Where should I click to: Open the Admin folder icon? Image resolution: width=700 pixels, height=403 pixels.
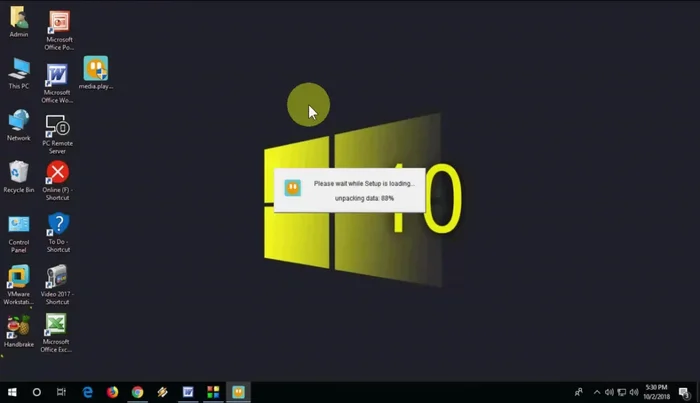pyautogui.click(x=19, y=21)
